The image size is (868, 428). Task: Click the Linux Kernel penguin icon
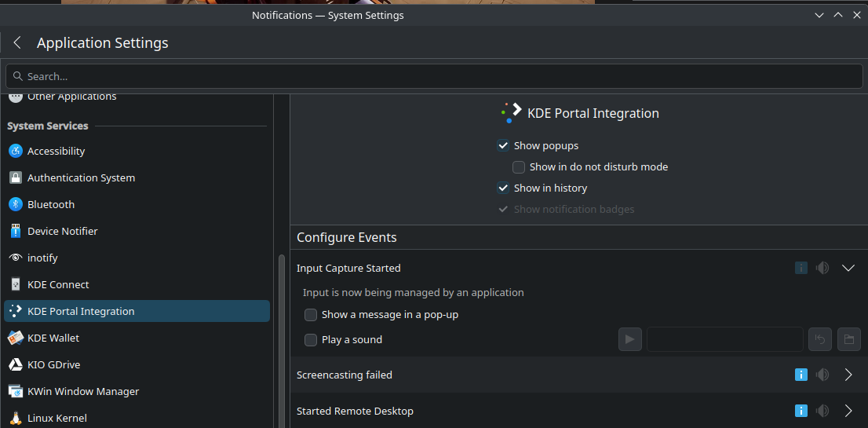(x=15, y=418)
